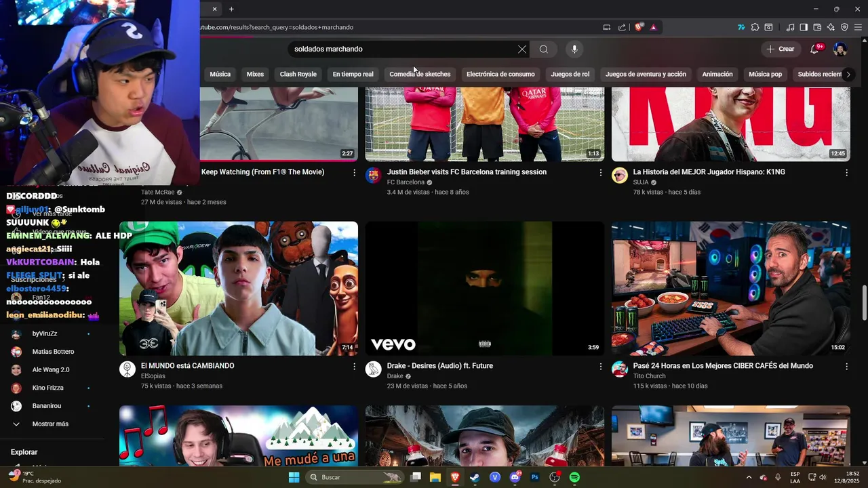
Task: Select the Juegos de rol chip
Action: tap(570, 74)
